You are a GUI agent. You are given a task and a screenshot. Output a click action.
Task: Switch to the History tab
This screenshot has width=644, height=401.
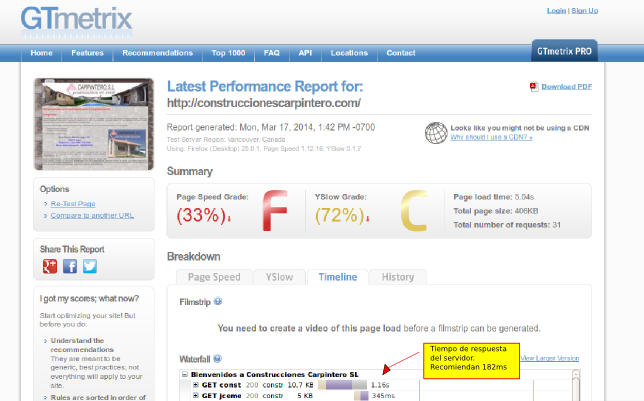pyautogui.click(x=398, y=277)
